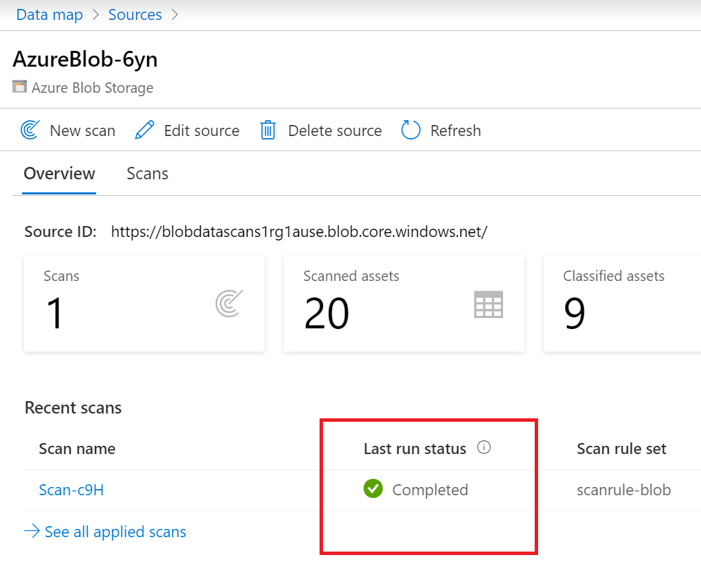Click the Last run status info icon

[484, 448]
